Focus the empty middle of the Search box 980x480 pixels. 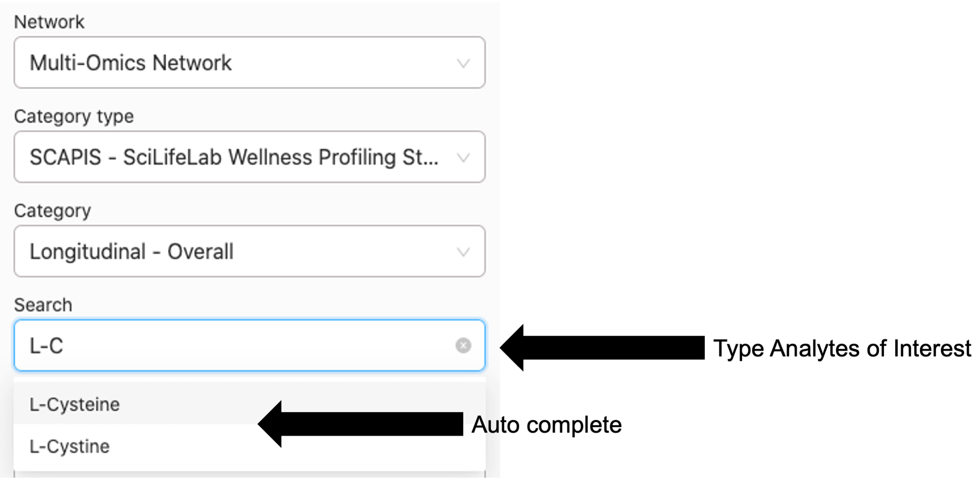[252, 346]
